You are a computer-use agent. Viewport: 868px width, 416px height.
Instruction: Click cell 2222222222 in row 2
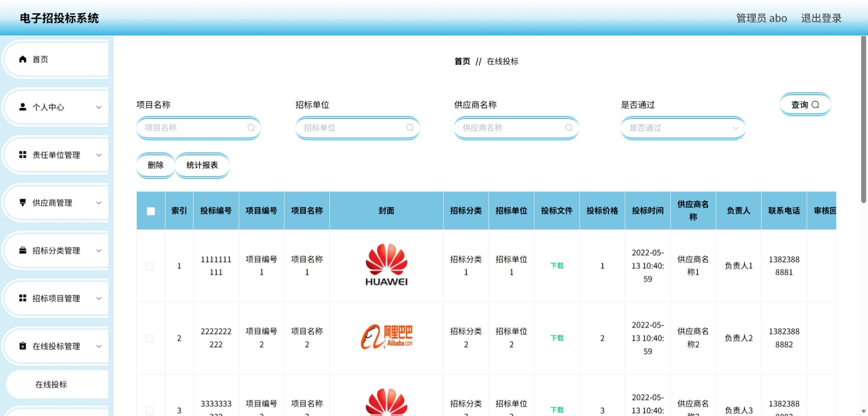click(x=216, y=338)
